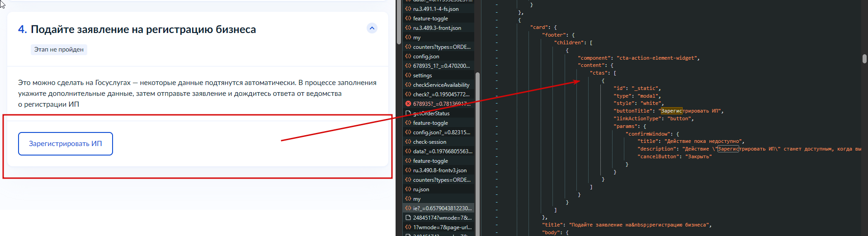Click document icon beside getOrderStatus
The width and height of the screenshot is (868, 236).
click(408, 113)
